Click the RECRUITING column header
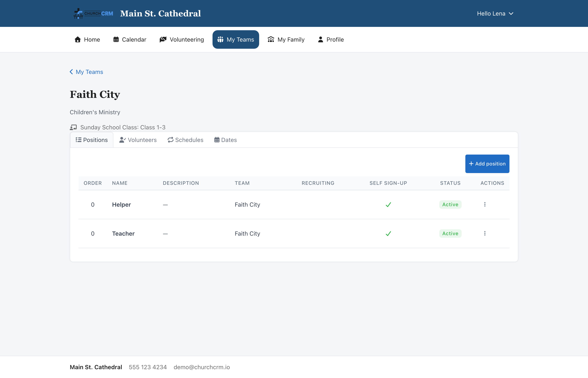The image size is (588, 378). tap(318, 183)
